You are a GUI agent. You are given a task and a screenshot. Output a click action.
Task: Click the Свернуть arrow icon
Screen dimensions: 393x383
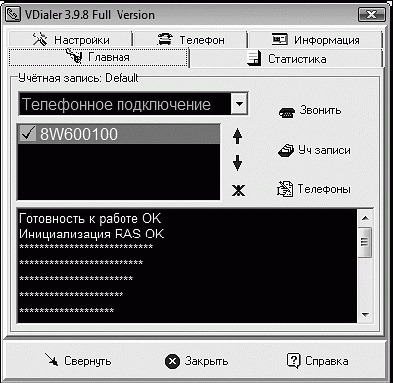(x=51, y=360)
